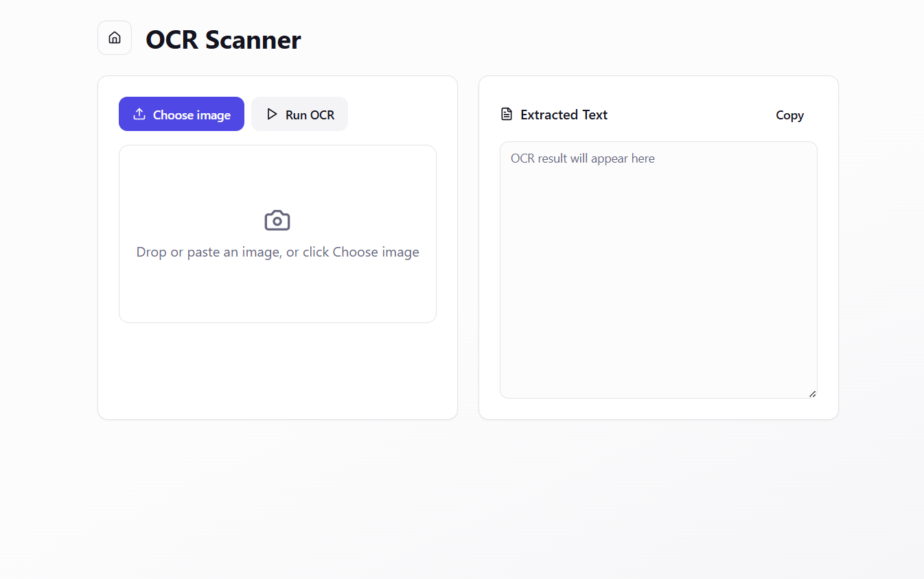The height and width of the screenshot is (579, 924).
Task: Click empty space below camera text in drop zone
Action: [277, 292]
